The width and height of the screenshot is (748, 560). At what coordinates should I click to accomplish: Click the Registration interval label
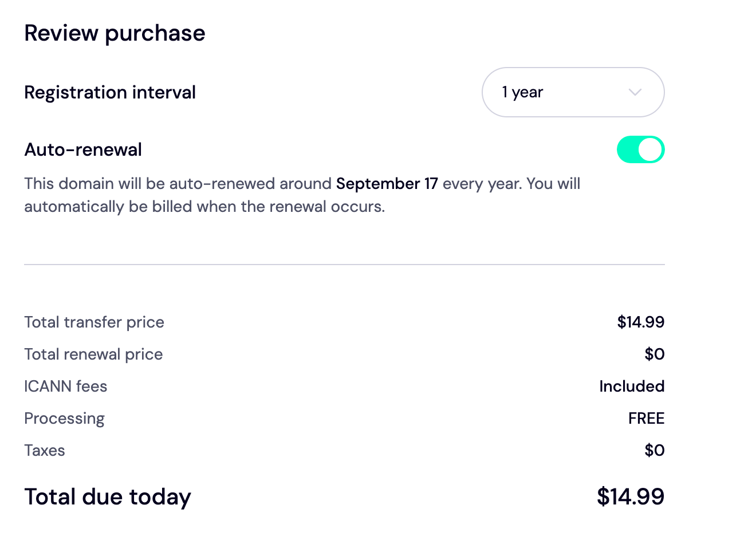point(110,92)
